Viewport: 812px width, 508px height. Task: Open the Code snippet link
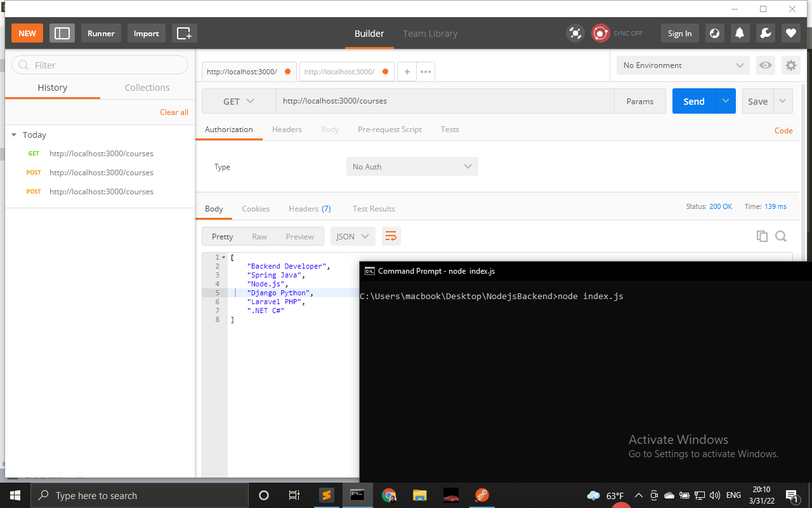click(783, 130)
